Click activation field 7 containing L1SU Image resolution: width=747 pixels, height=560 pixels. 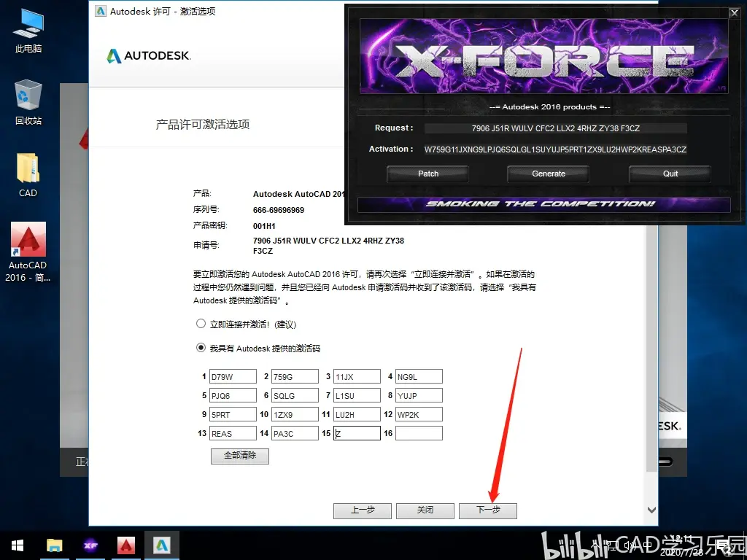pos(357,395)
